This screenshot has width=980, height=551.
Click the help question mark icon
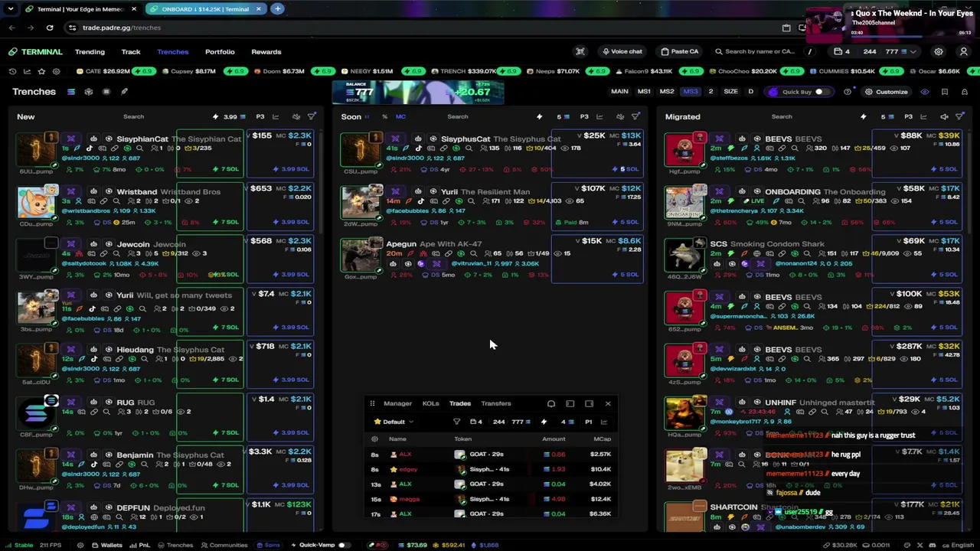click(x=848, y=92)
